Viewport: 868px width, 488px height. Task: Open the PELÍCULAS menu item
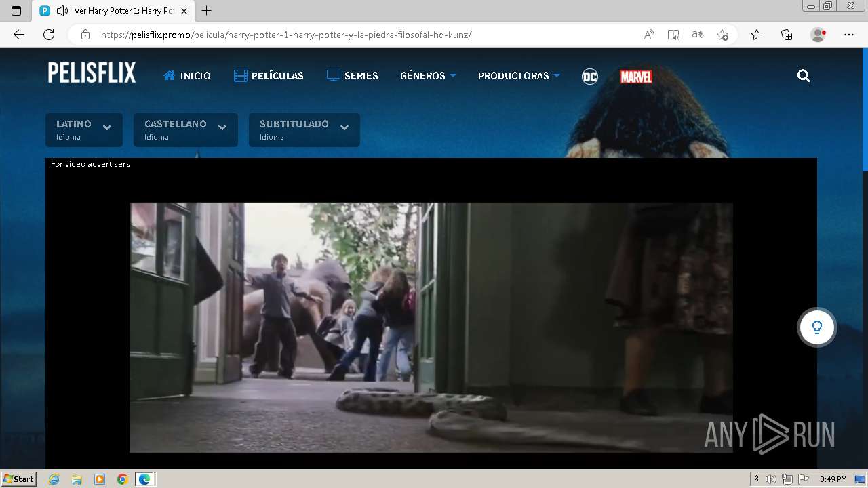click(x=269, y=76)
